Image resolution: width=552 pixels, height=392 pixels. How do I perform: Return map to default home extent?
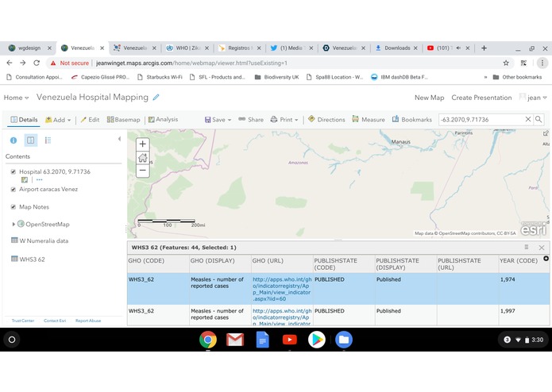coord(143,157)
